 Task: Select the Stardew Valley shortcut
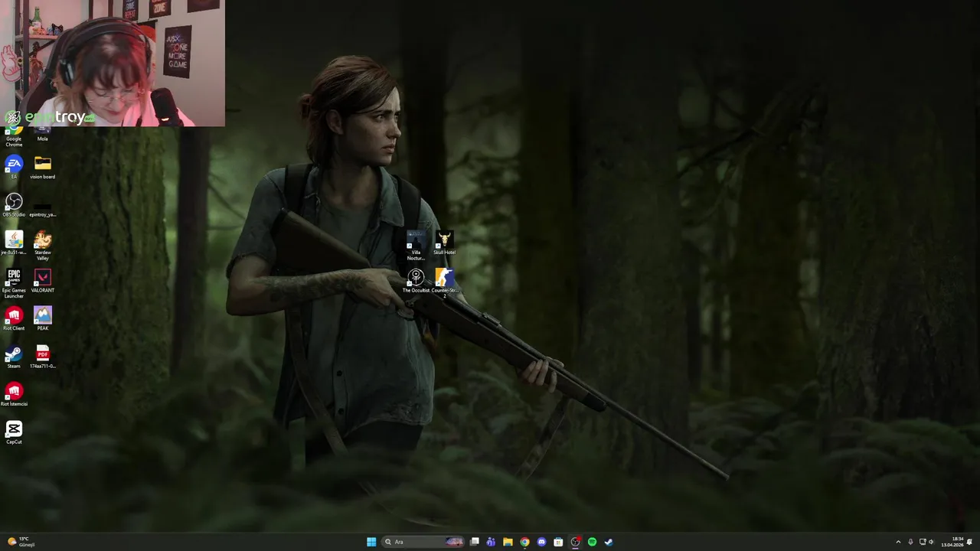tap(42, 246)
